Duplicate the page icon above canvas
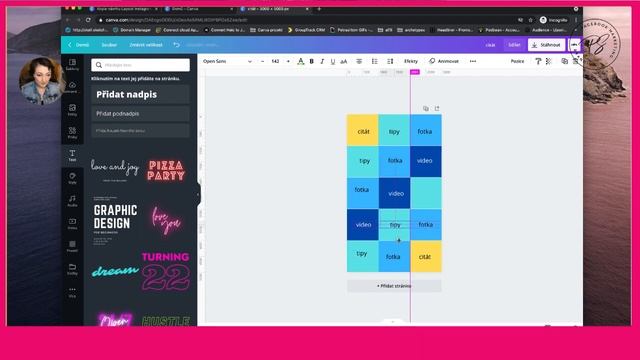 coord(426,109)
